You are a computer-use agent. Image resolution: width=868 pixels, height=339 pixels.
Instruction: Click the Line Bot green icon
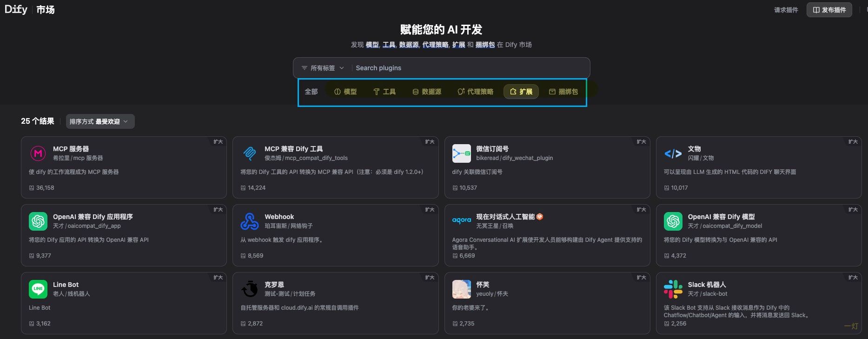(x=38, y=289)
